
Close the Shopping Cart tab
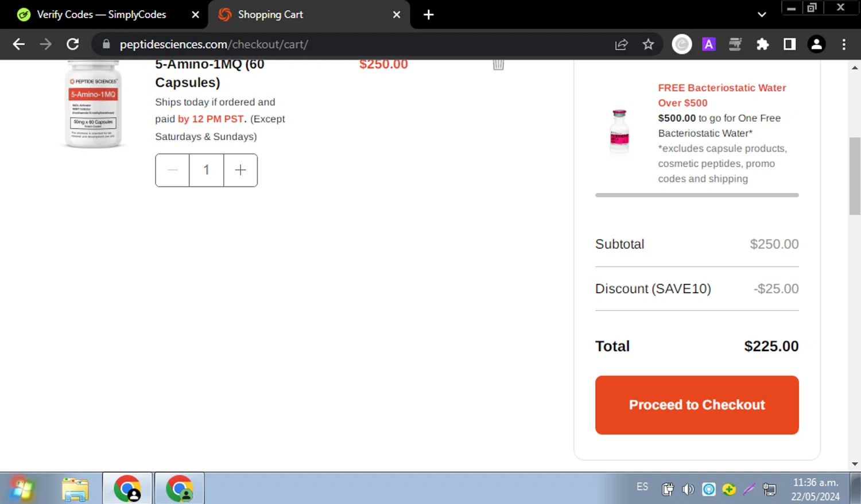pyautogui.click(x=397, y=14)
